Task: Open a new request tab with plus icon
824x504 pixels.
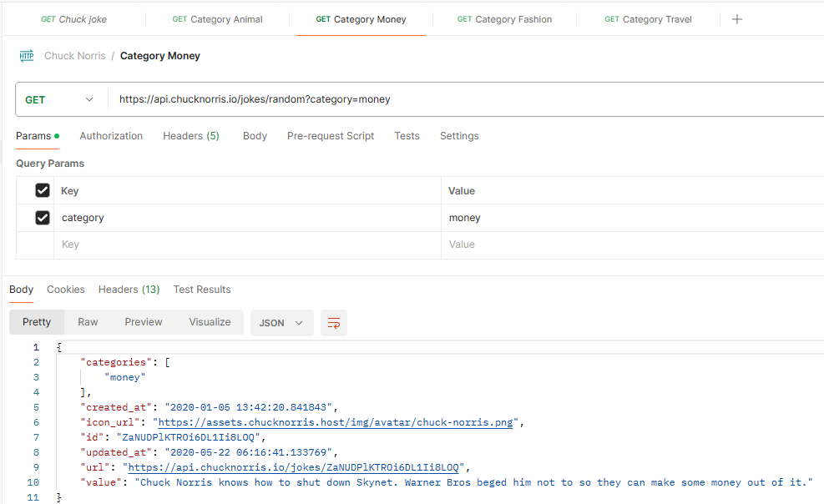Action: point(737,19)
